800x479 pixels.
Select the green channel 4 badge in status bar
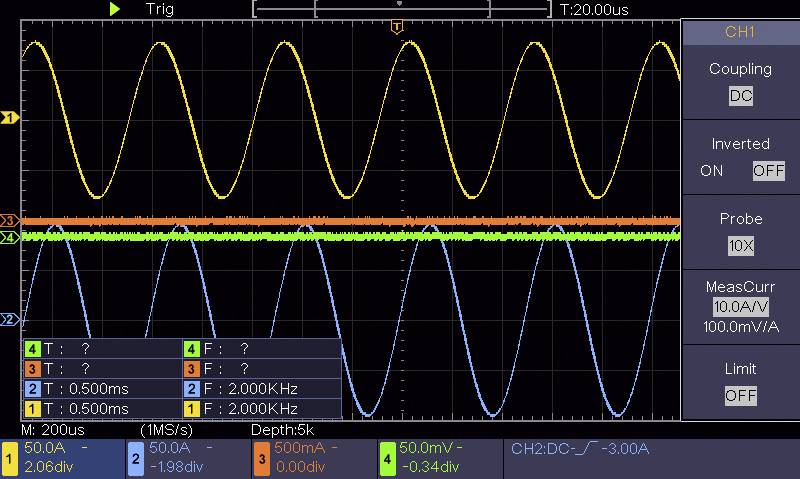[388, 459]
